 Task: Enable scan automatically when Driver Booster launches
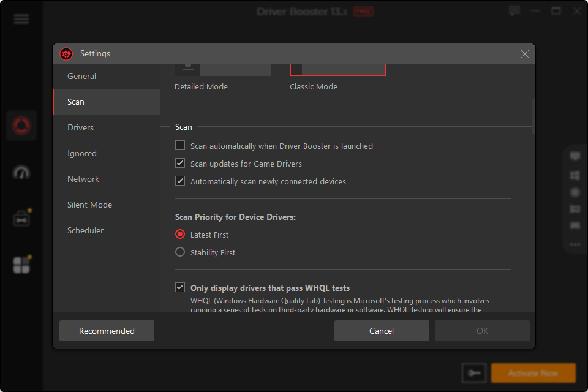point(180,146)
